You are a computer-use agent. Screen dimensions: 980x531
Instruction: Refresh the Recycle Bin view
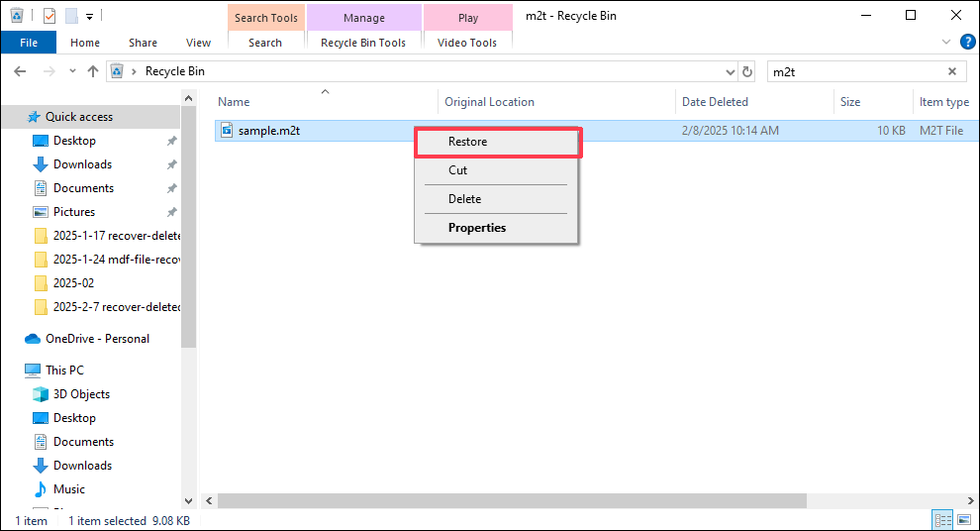pos(747,72)
